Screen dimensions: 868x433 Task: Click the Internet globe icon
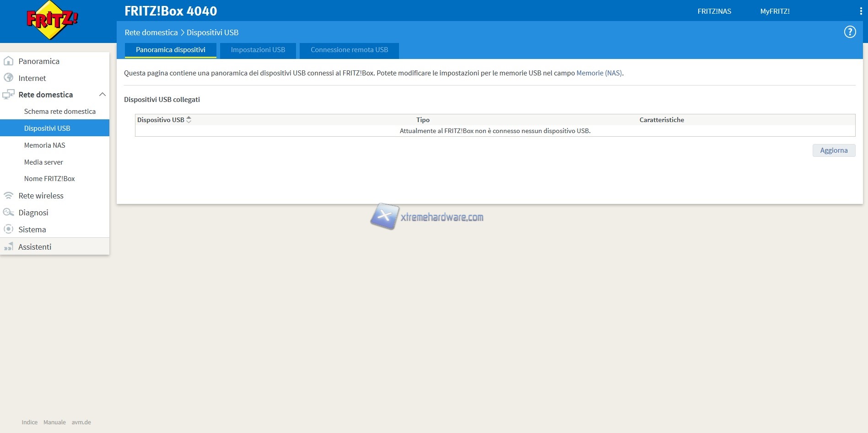tap(8, 78)
